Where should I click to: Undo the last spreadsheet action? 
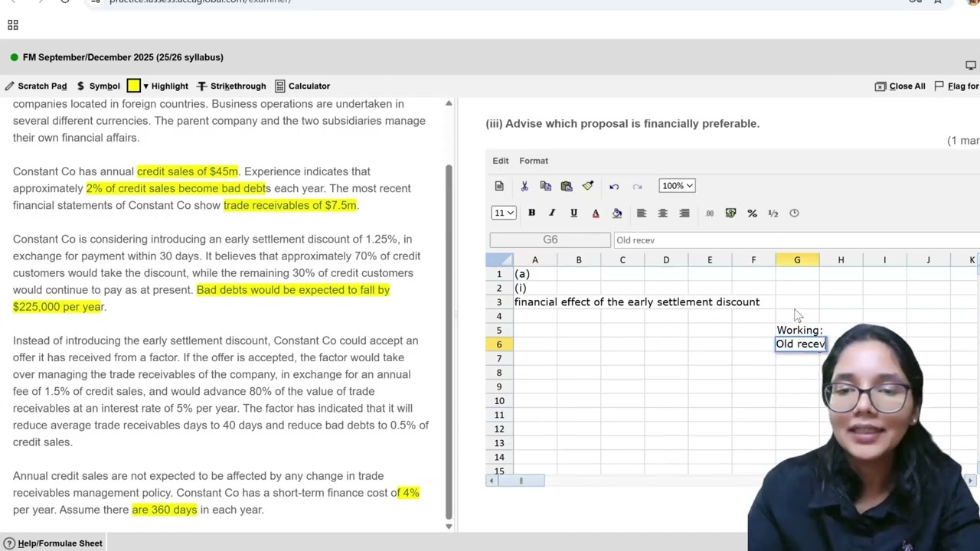pyautogui.click(x=614, y=186)
